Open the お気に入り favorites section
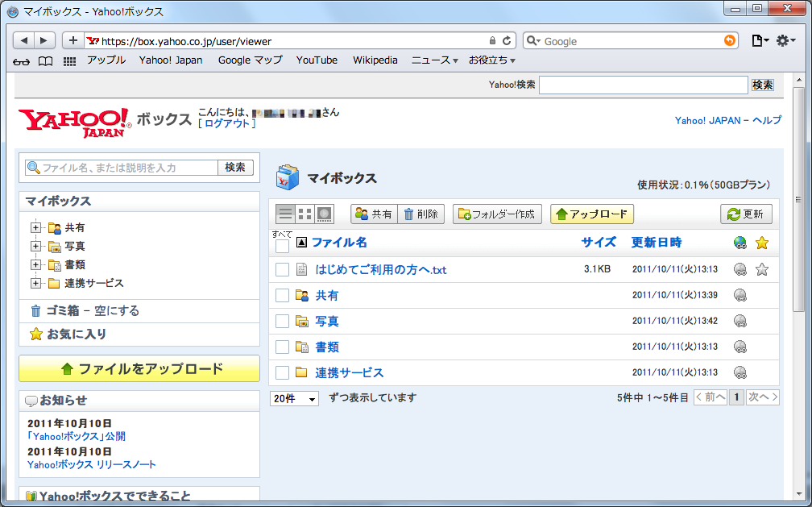This screenshot has height=507, width=812. 76,335
